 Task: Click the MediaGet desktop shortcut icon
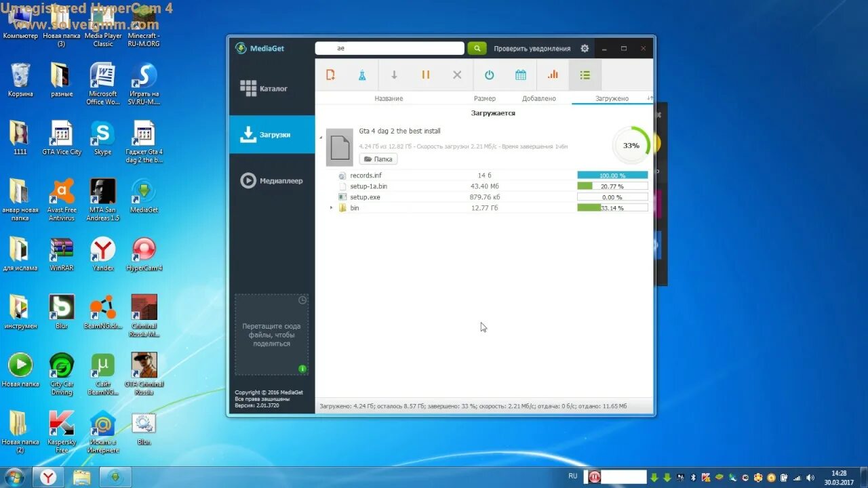tap(144, 196)
